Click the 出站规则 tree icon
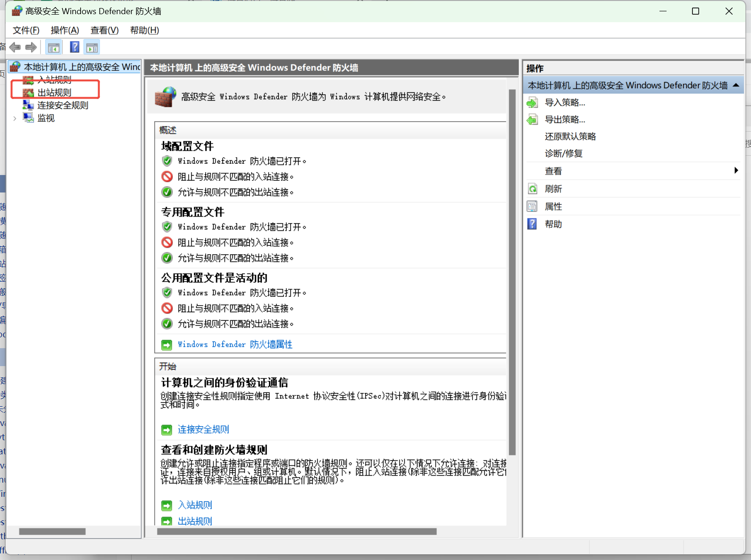751x560 pixels. point(28,92)
